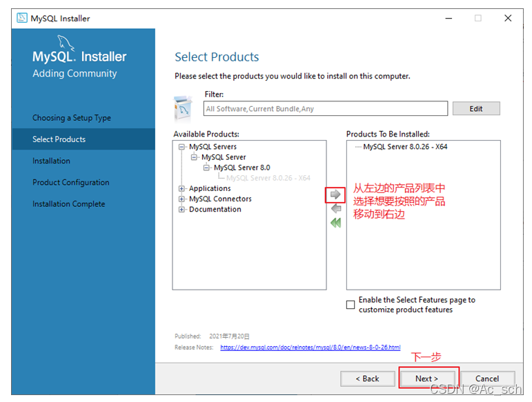Click the MySQL dolphin logo
Viewport: 532px width, 402px height.
click(x=66, y=43)
